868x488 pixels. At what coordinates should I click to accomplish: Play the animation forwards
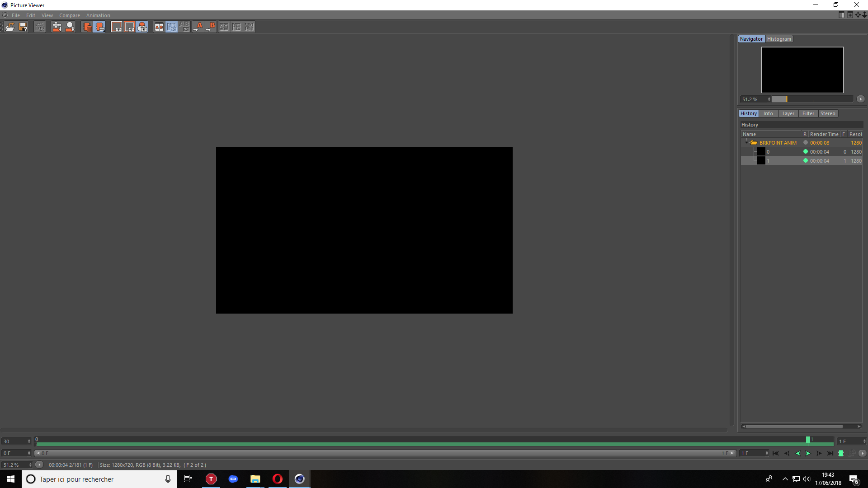(x=808, y=453)
